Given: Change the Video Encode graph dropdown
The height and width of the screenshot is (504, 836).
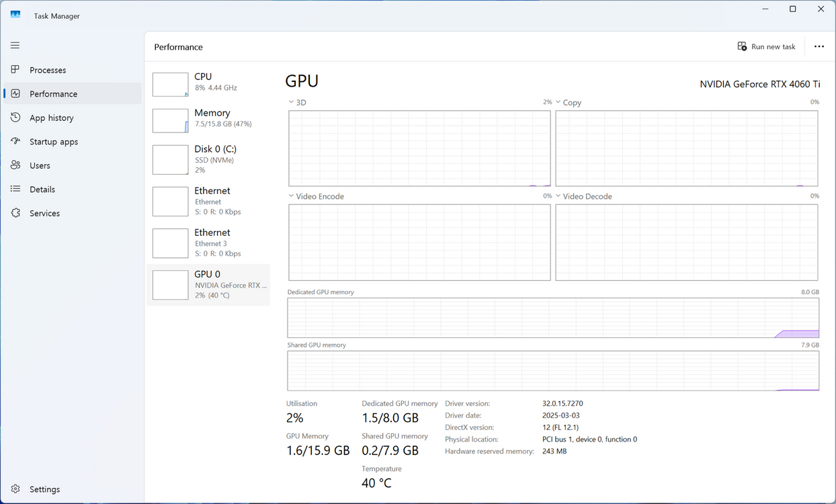Looking at the screenshot, I should click(292, 196).
